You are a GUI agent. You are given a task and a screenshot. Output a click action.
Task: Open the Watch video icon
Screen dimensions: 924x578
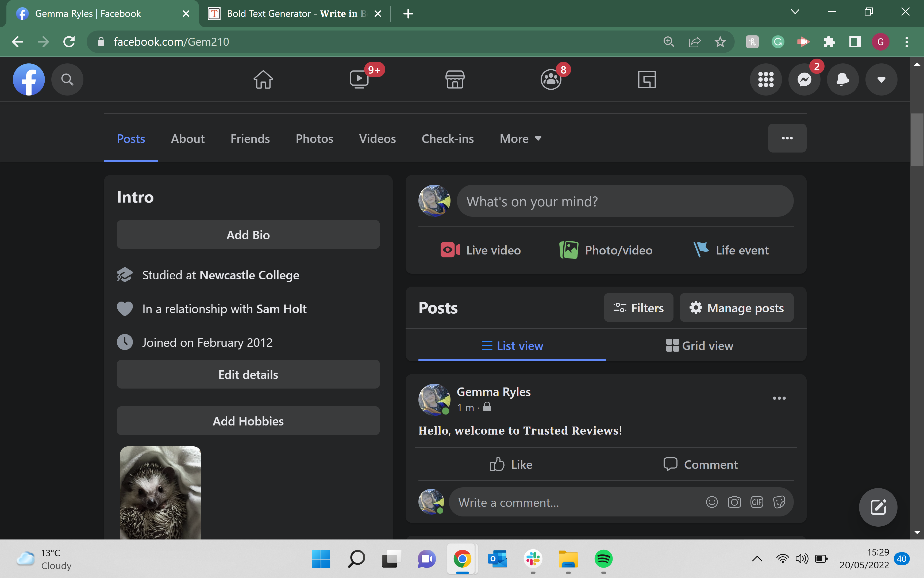tap(359, 79)
